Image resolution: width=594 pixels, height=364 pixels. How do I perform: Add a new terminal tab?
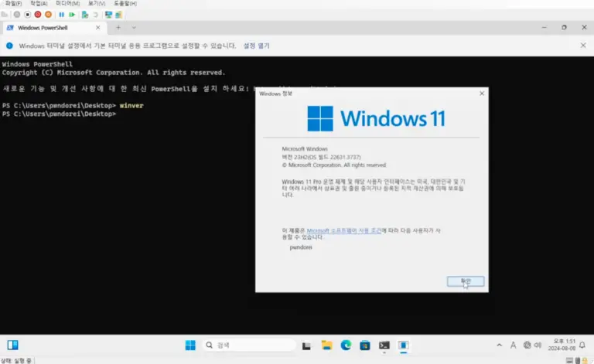118,27
